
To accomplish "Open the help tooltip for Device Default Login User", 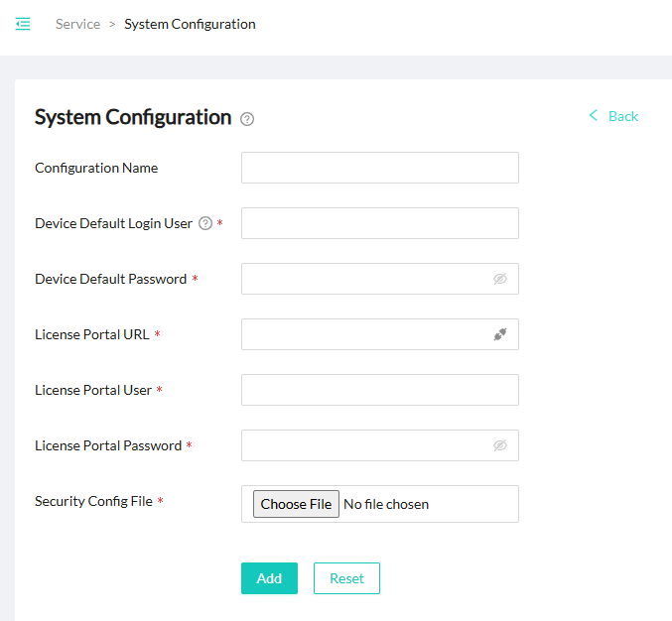I will click(x=205, y=223).
